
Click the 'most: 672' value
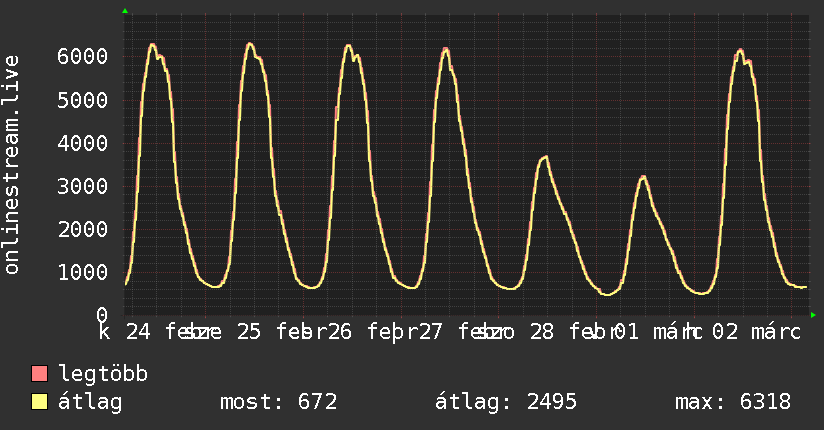click(279, 402)
